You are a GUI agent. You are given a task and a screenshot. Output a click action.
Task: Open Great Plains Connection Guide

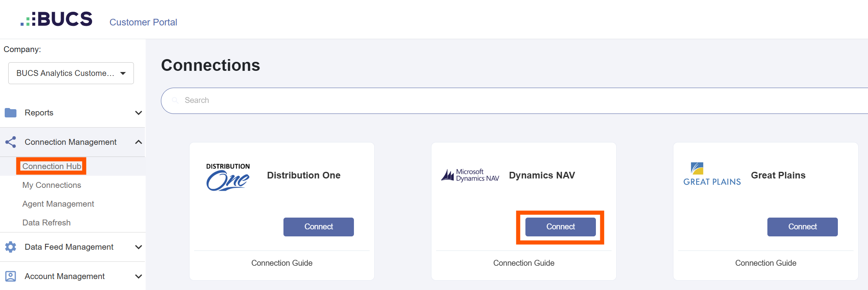coord(766,263)
